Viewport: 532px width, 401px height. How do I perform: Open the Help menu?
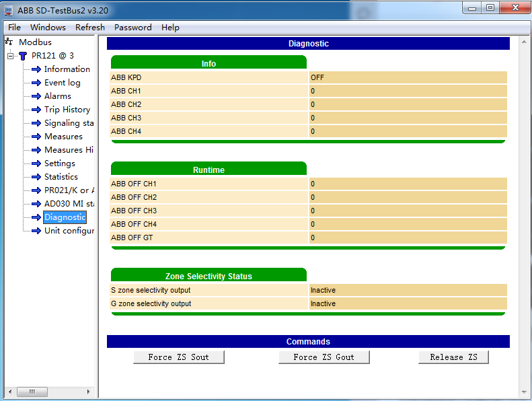coord(170,28)
